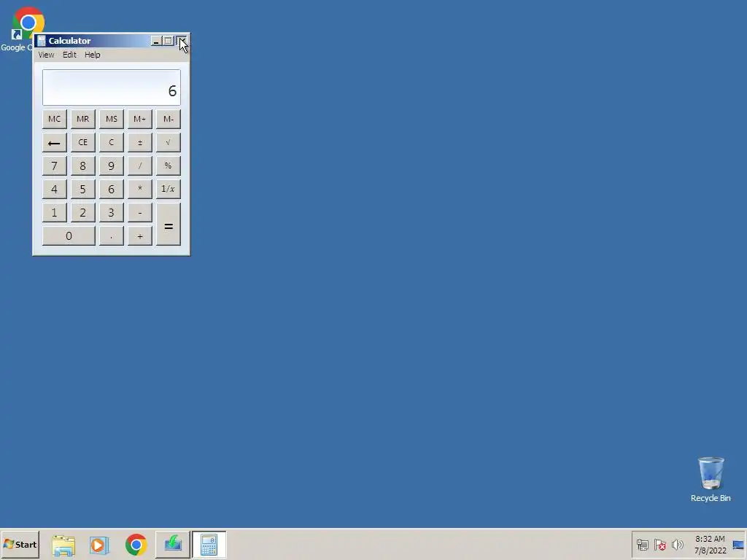Click the network tray icon
Image resolution: width=747 pixels, height=560 pixels.
click(642, 544)
